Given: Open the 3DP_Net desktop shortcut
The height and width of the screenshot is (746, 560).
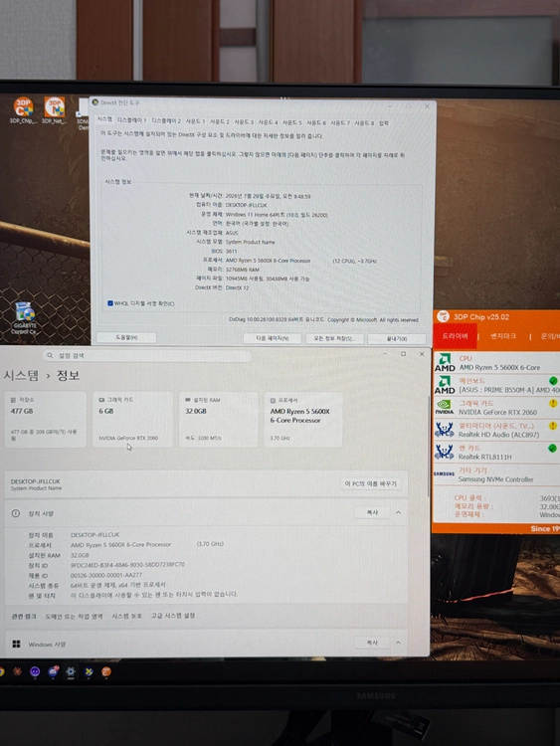Looking at the screenshot, I should 55,109.
